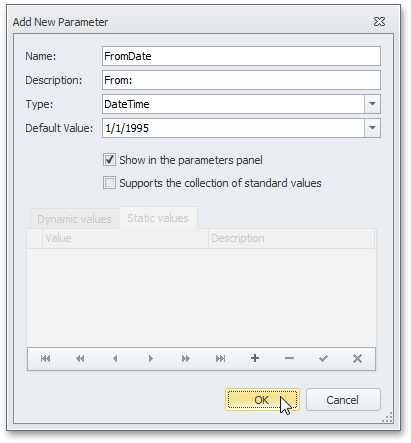Open the Type dropdown list
The image size is (411, 443).
click(x=372, y=104)
